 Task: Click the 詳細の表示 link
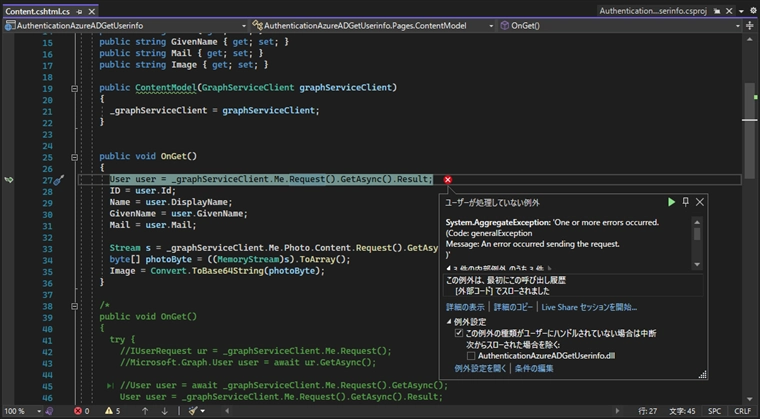tap(465, 307)
